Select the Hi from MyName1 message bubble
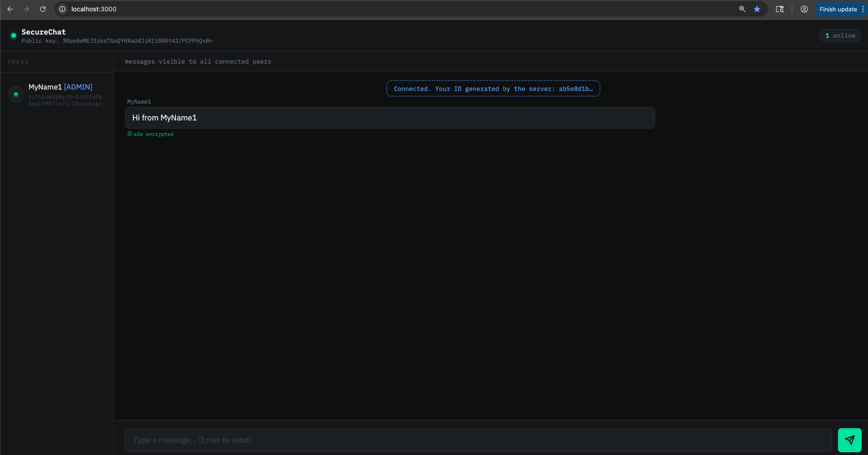Viewport: 868px width, 455px height. point(390,117)
